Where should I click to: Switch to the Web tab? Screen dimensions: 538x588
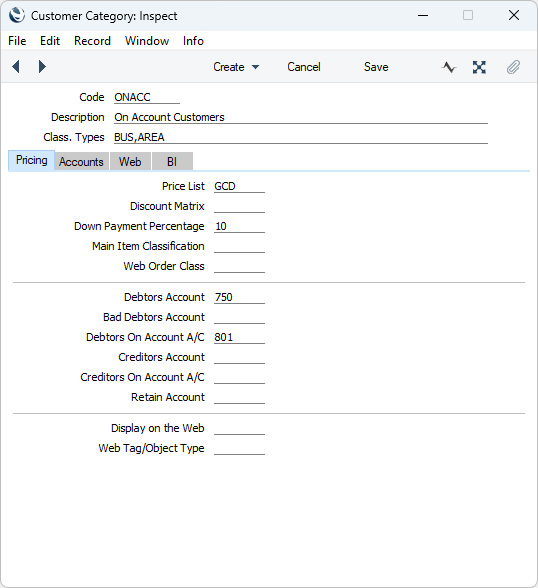(130, 162)
